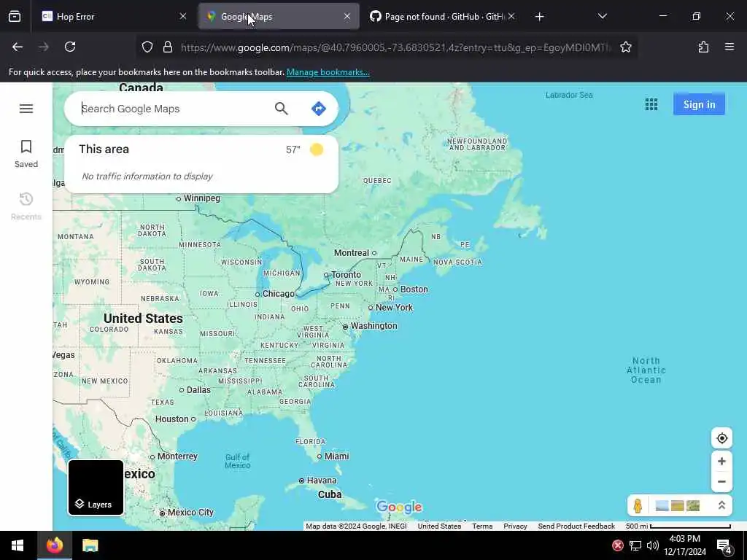Viewport: 747px width, 560px height.
Task: Click the Houston city label
Action: [x=171, y=419]
